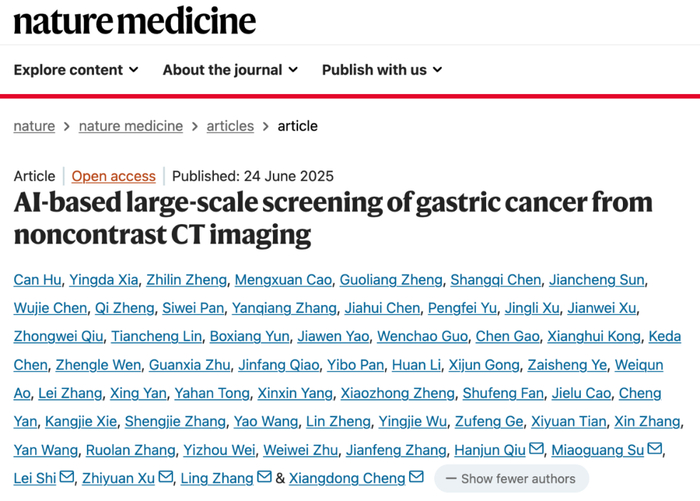
Task: Navigate to articles breadcrumb
Action: (x=230, y=126)
